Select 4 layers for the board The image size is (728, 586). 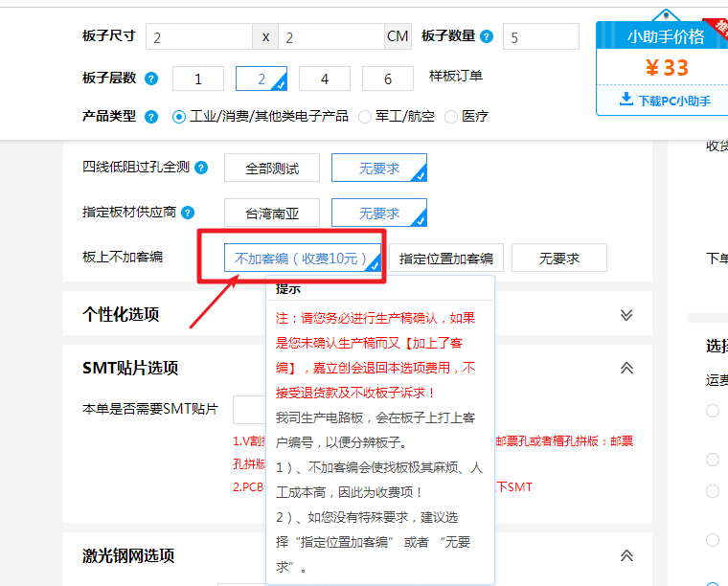coord(324,79)
